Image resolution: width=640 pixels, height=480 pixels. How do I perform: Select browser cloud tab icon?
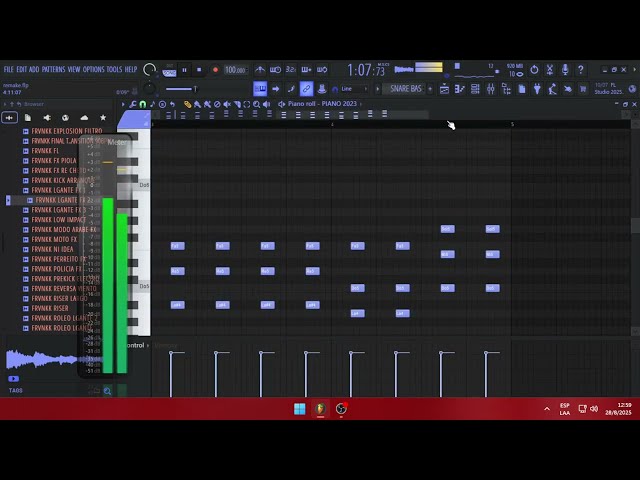tap(84, 118)
